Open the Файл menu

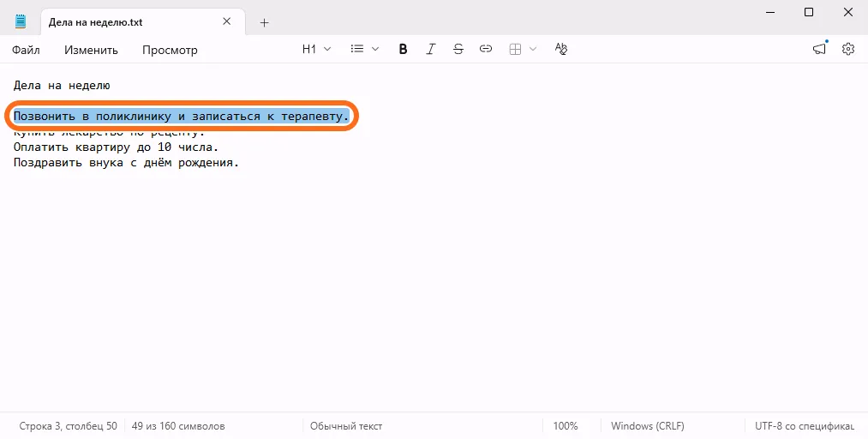pos(26,50)
